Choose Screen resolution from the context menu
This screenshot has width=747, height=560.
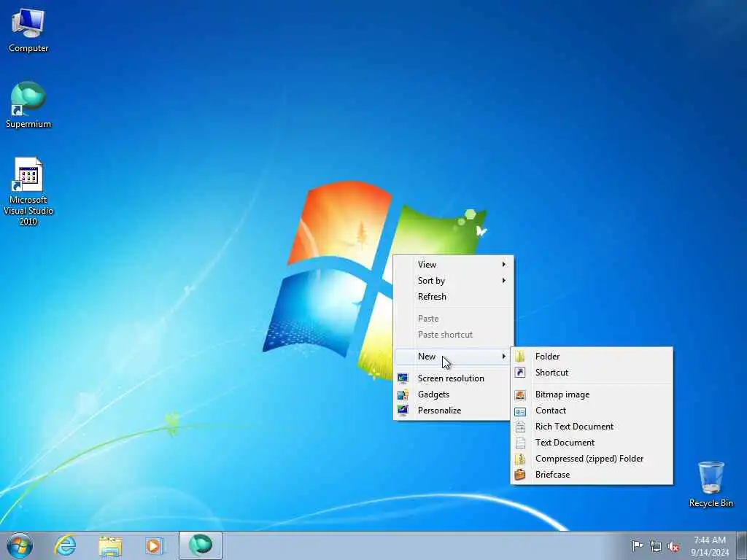click(452, 378)
